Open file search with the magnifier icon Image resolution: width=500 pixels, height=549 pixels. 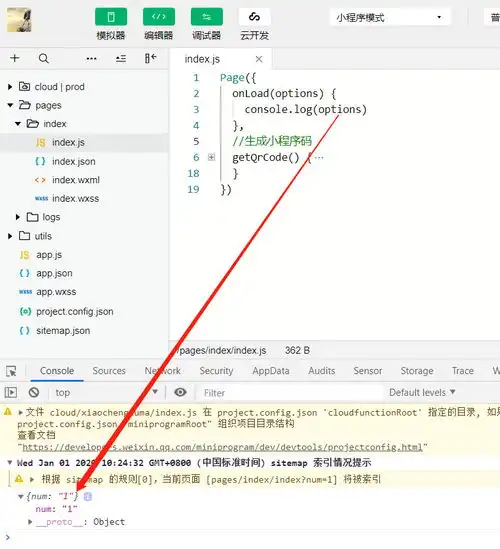tap(44, 58)
